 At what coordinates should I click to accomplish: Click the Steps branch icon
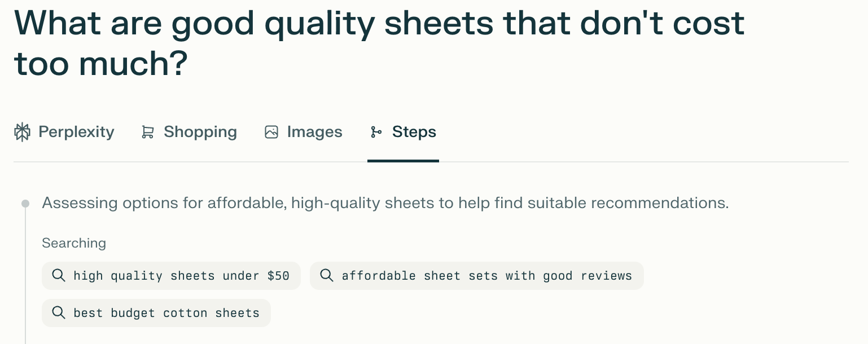pos(376,131)
